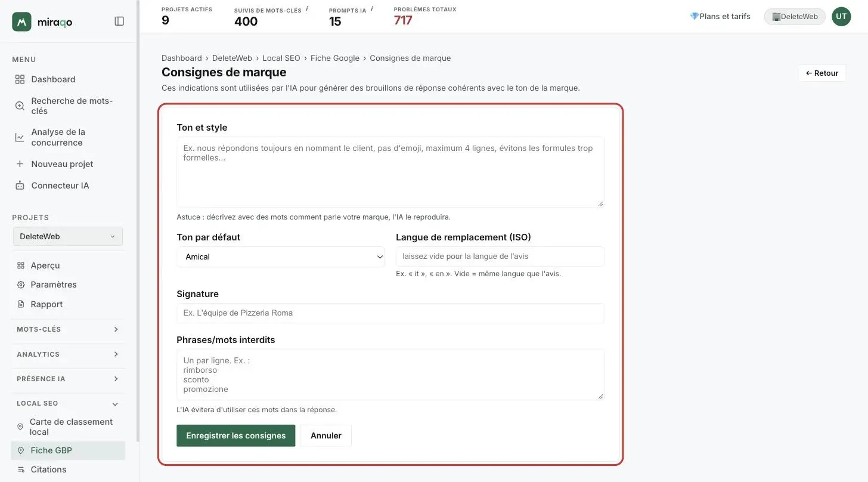Click the Annuler button

coord(325,435)
